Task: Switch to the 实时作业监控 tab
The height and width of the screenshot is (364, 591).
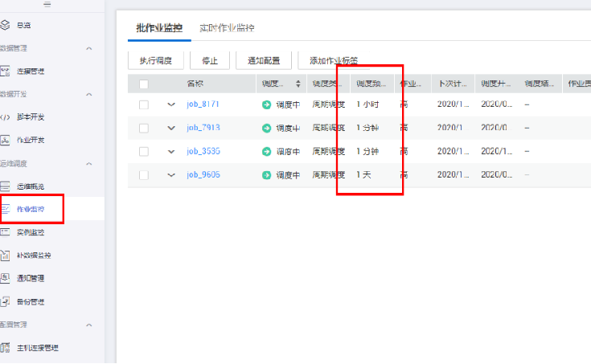Action: (227, 28)
